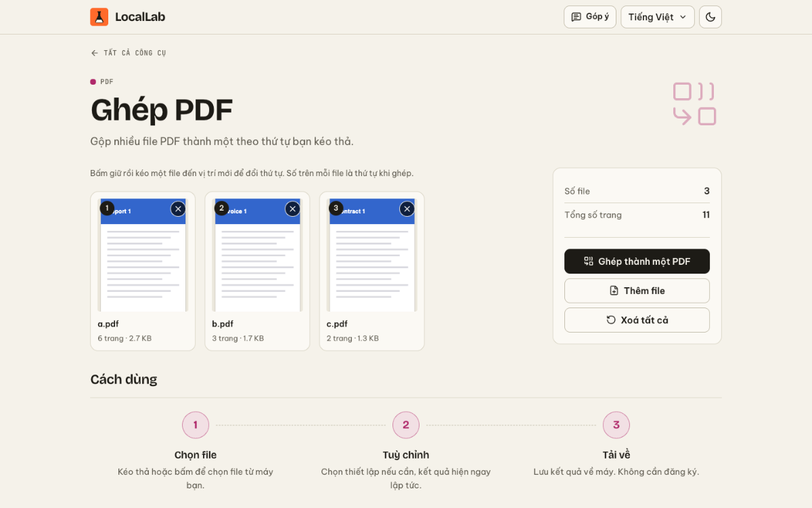Click the Cách dùng section heading
Screen dimensions: 812x508
124,379
